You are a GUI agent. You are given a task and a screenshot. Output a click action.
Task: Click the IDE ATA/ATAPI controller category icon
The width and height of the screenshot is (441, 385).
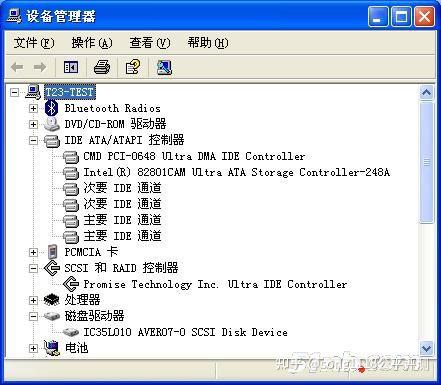tap(52, 140)
